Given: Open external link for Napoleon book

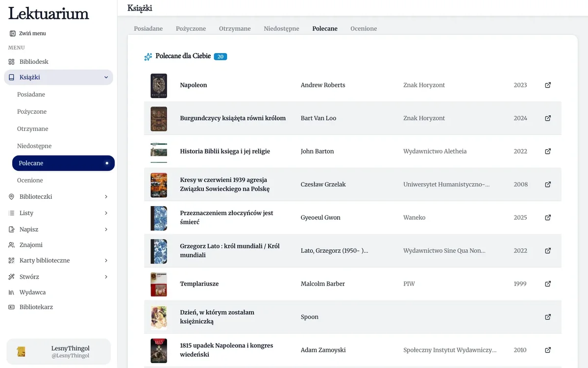Looking at the screenshot, I should [x=548, y=85].
